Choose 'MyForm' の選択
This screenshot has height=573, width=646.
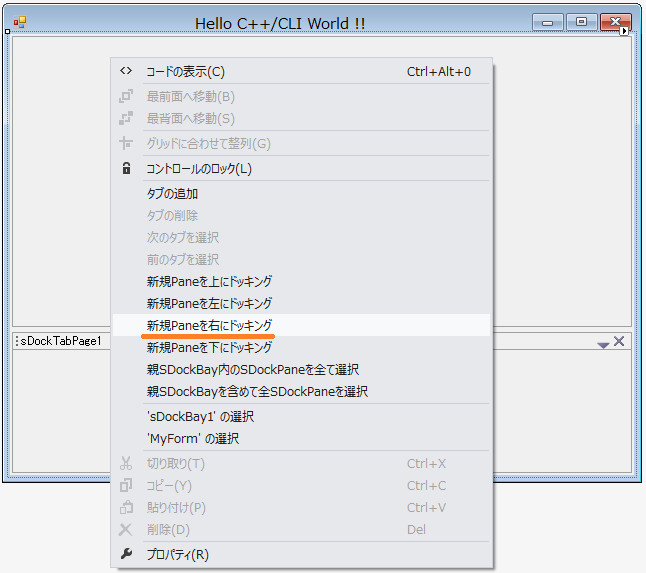click(x=302, y=438)
